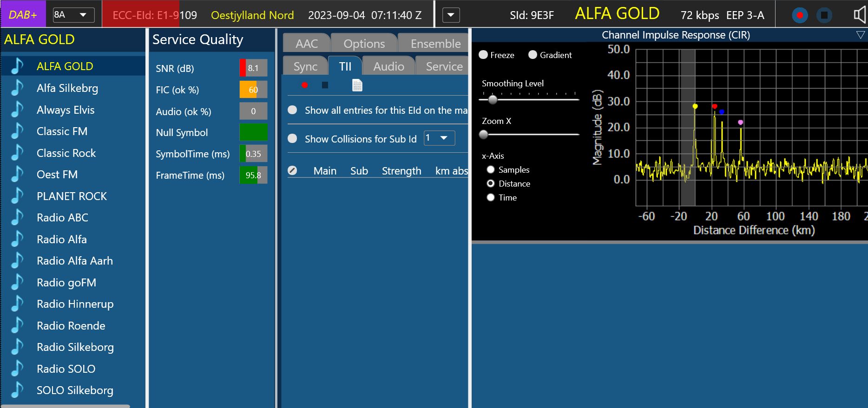Click the music note icon beside Radio goFM
The image size is (868, 408).
[x=17, y=282]
